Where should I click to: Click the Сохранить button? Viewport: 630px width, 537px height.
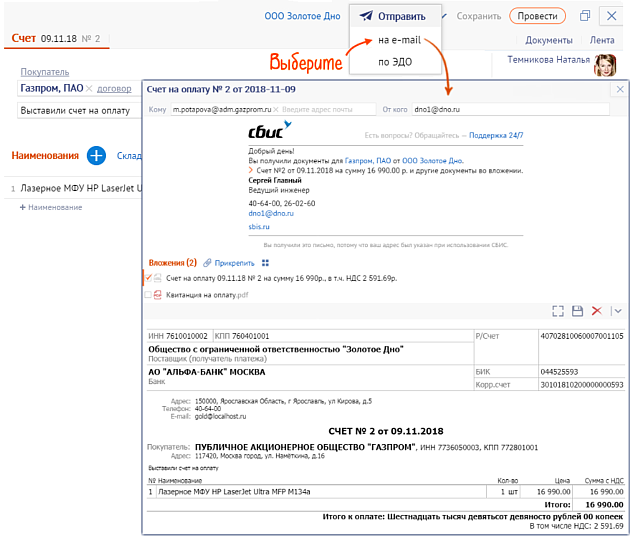tap(479, 16)
